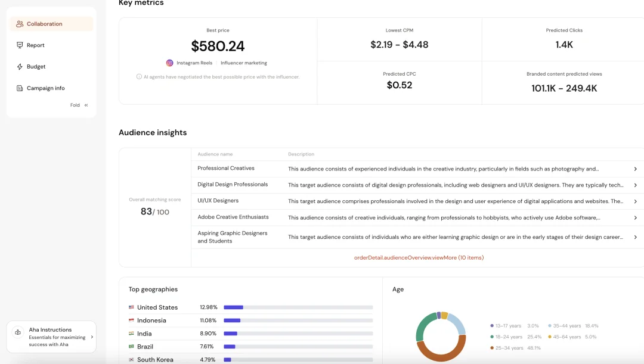Image resolution: width=644 pixels, height=364 pixels.
Task: Click the view more (10 items) link
Action: click(x=419, y=258)
